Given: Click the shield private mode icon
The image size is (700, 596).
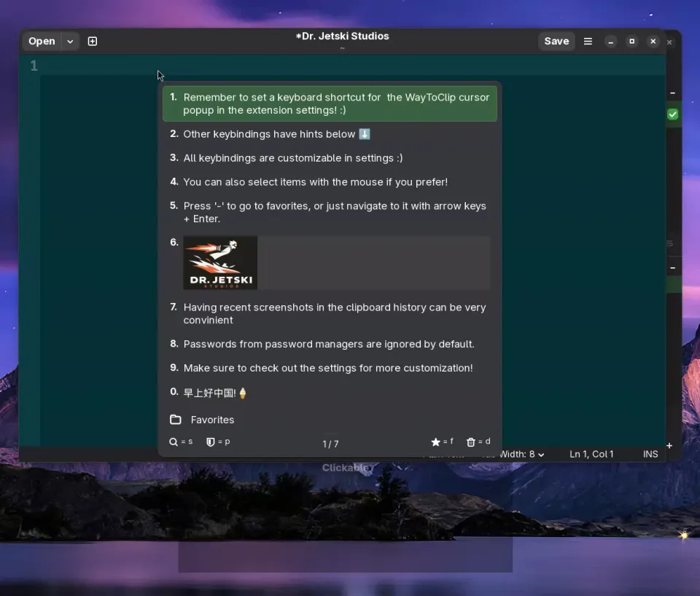Looking at the screenshot, I should pos(210,442).
